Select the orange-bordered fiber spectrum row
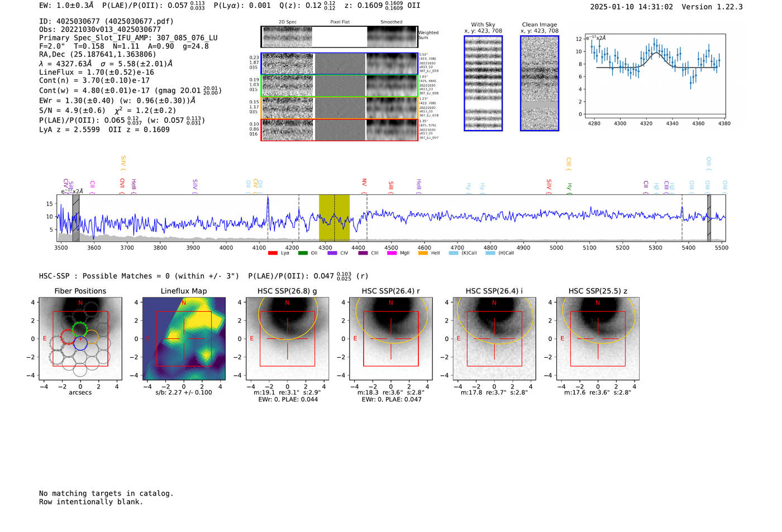Viewport: 782px width, 532px height. (x=339, y=108)
